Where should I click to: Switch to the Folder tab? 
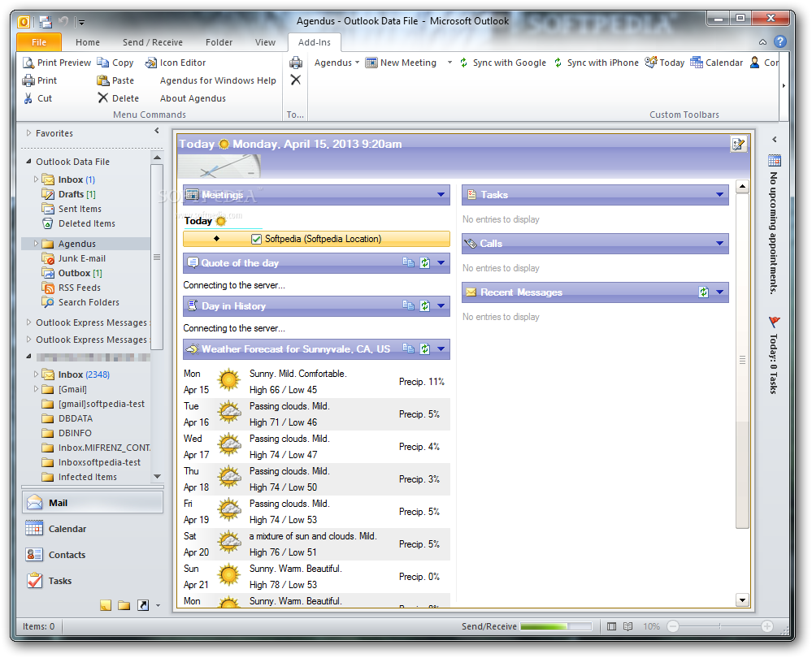pyautogui.click(x=219, y=42)
